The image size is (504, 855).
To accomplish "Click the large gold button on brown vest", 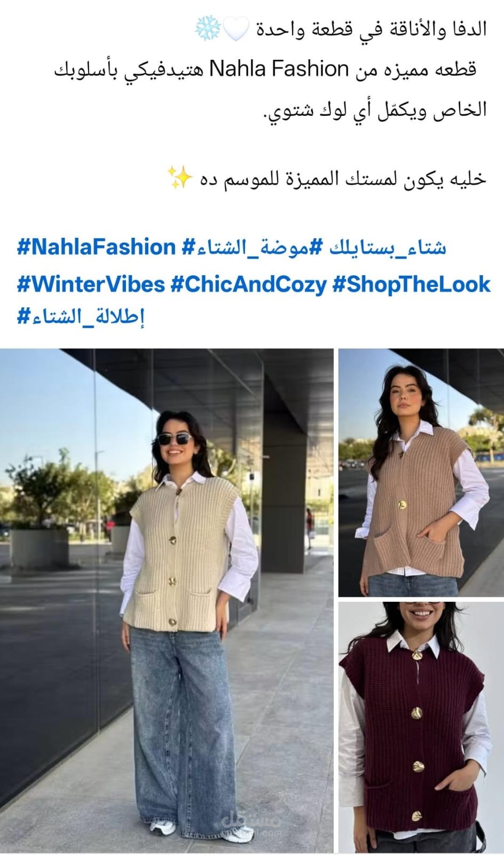I will point(403,505).
